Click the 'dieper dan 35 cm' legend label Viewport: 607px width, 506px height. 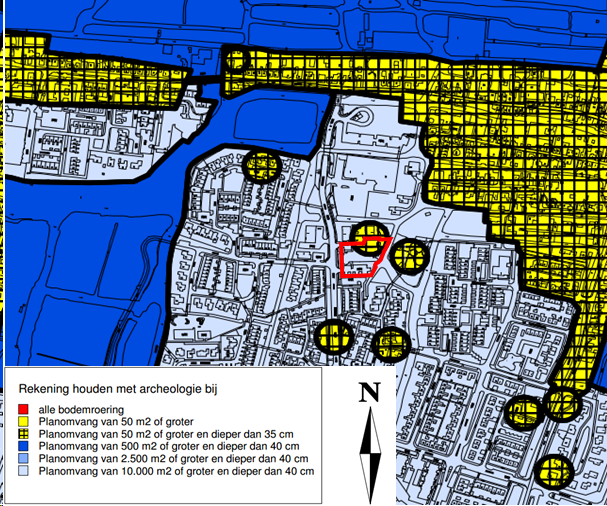pyautogui.click(x=254, y=434)
